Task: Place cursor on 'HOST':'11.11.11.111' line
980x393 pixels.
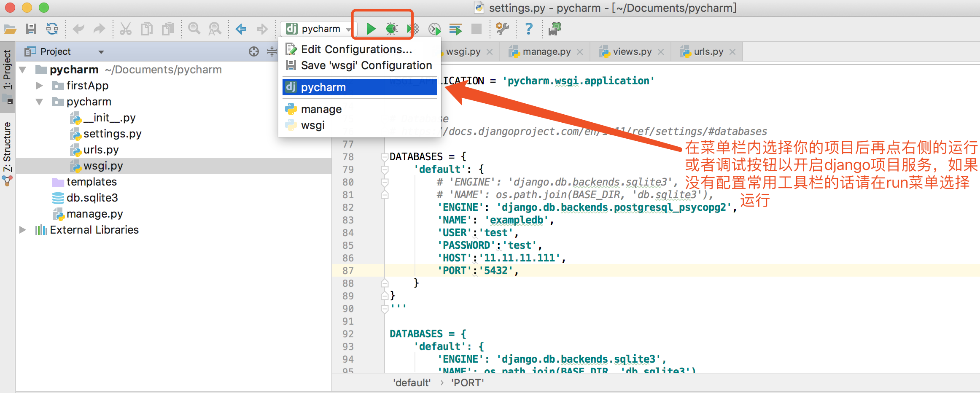Action: pos(501,258)
